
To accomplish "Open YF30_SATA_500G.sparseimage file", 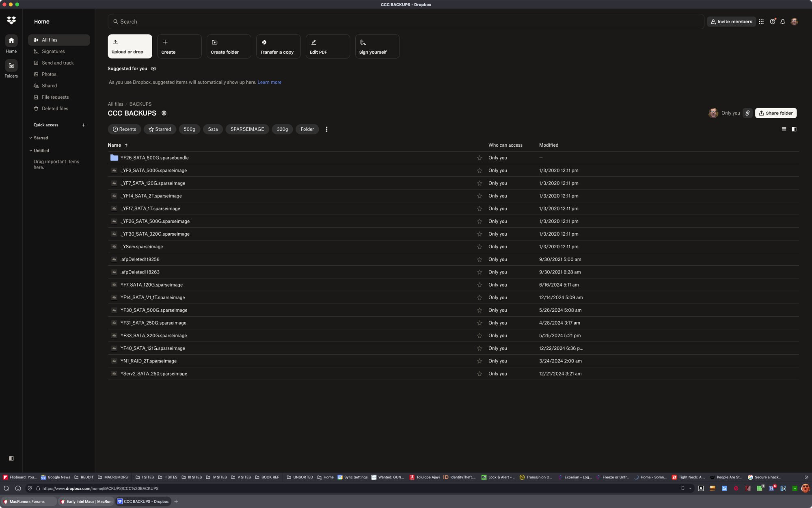I will point(154,310).
